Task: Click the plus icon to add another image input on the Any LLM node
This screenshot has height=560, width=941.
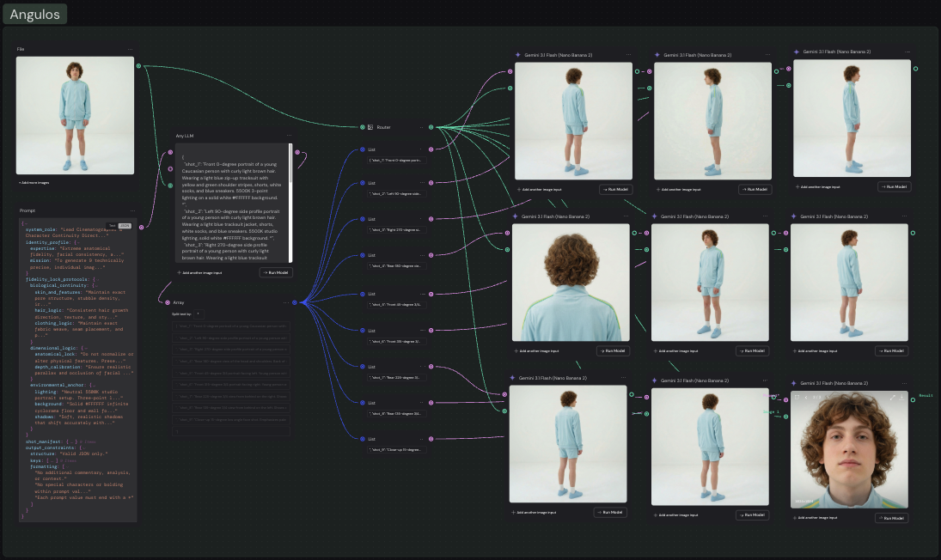Action: pos(179,272)
